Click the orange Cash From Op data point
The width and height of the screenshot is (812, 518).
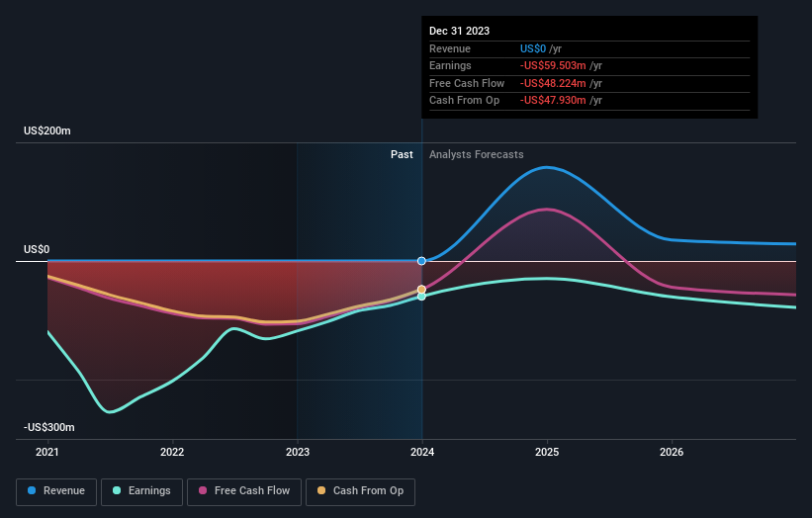[421, 290]
